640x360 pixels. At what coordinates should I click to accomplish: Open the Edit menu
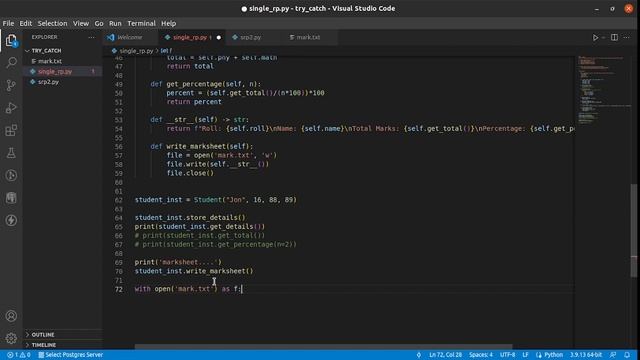point(25,23)
